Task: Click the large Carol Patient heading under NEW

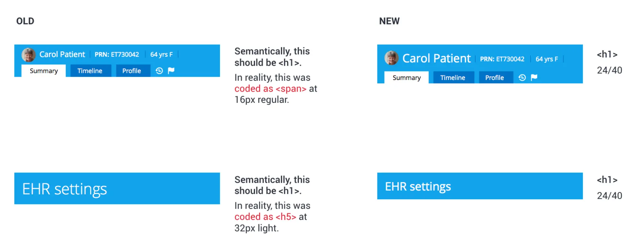Action: [x=436, y=58]
